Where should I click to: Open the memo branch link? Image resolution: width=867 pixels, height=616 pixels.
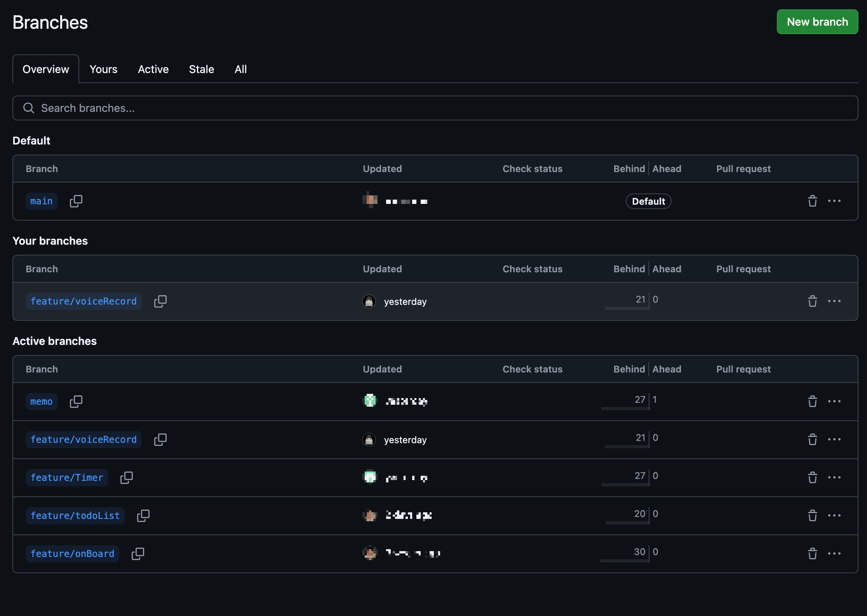(x=41, y=401)
